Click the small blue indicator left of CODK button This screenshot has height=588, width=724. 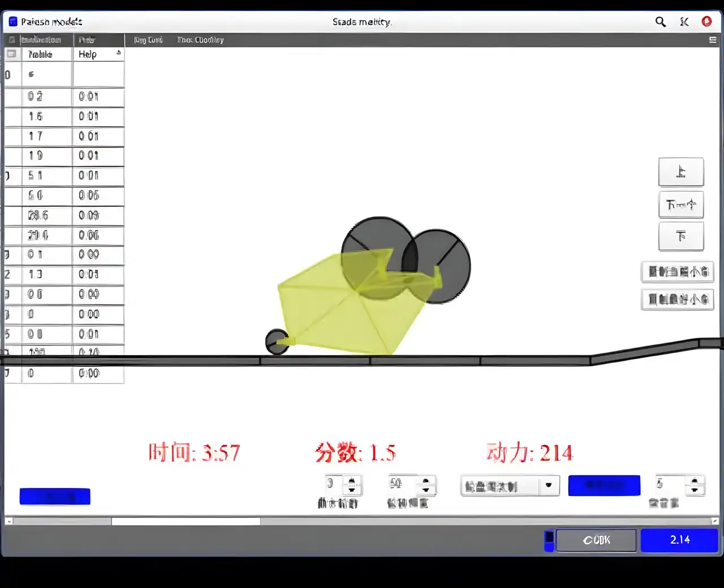click(549, 540)
